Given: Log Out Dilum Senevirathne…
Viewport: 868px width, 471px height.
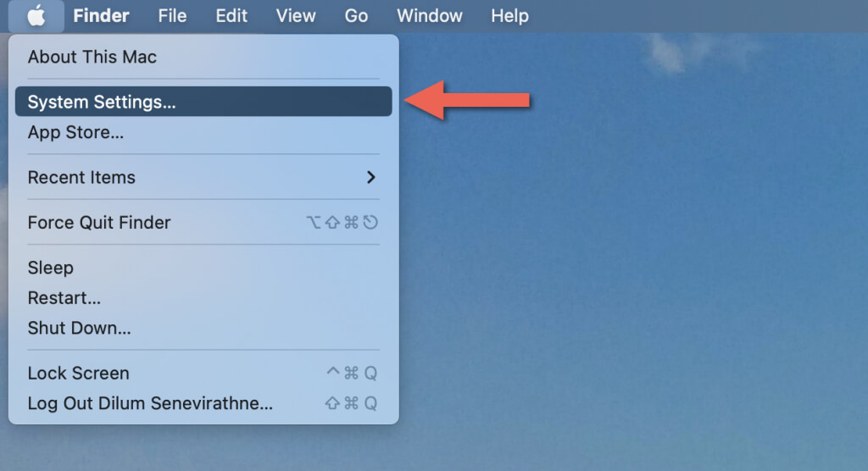Looking at the screenshot, I should tap(150, 403).
